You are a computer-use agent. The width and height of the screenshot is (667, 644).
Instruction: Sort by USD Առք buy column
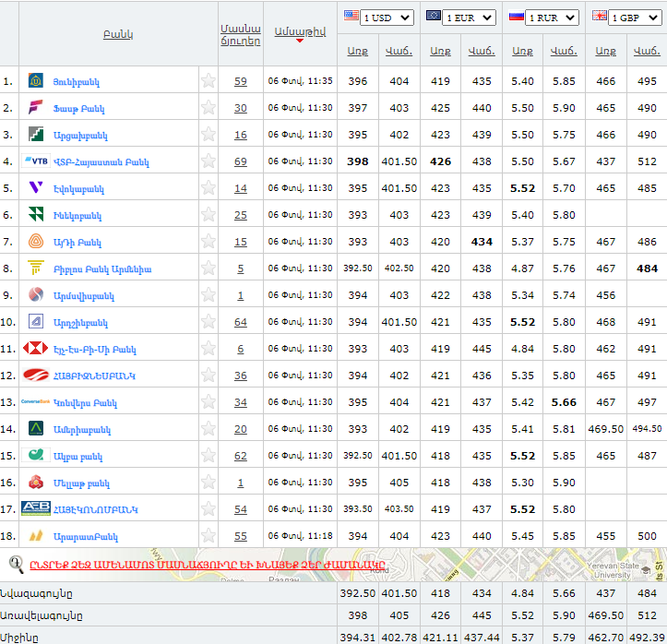(x=357, y=51)
